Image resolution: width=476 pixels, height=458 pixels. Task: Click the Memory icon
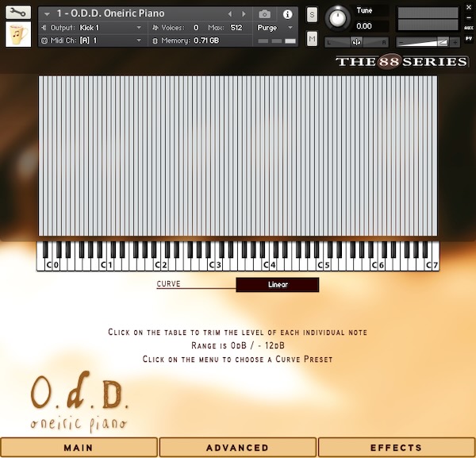[x=155, y=40]
